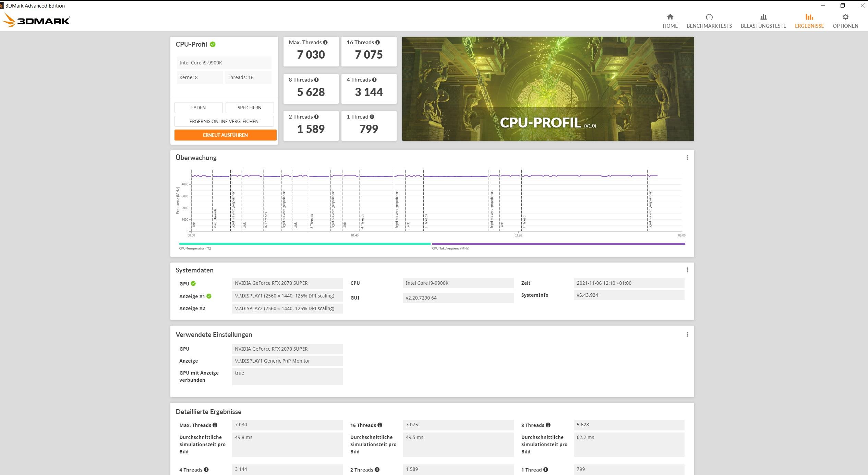Click the Optionen gear icon
868x475 pixels.
click(x=845, y=17)
